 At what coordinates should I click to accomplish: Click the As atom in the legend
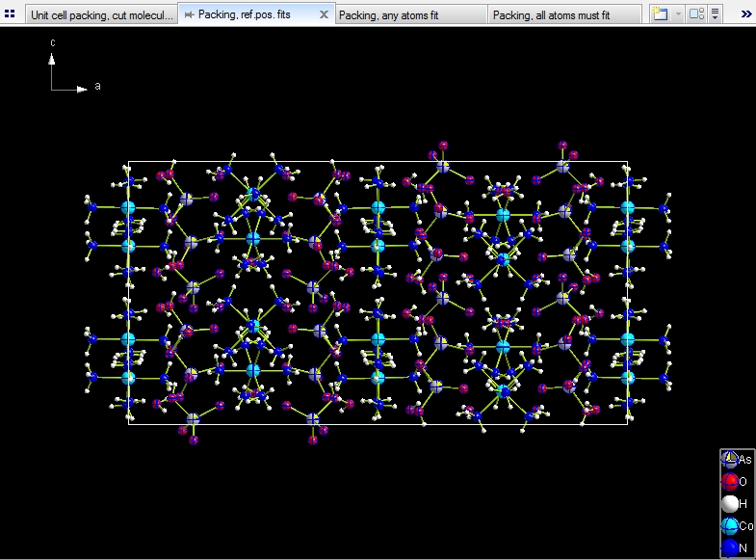click(x=731, y=460)
